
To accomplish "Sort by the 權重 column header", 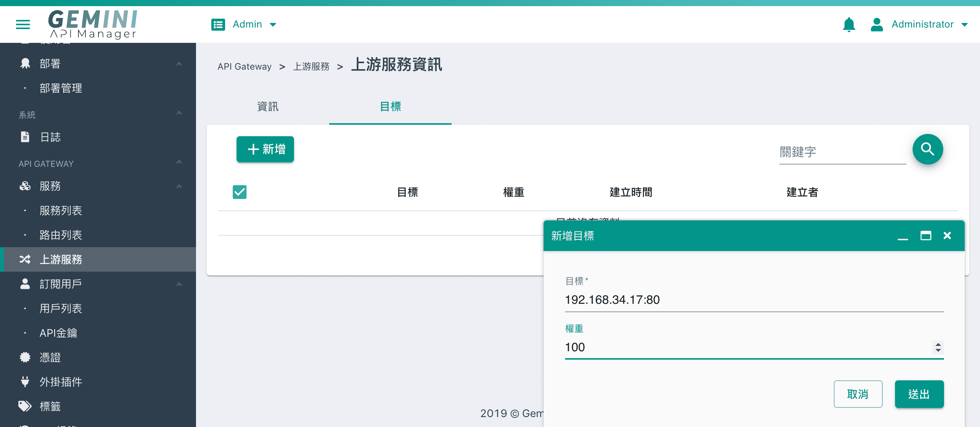I will coord(514,192).
